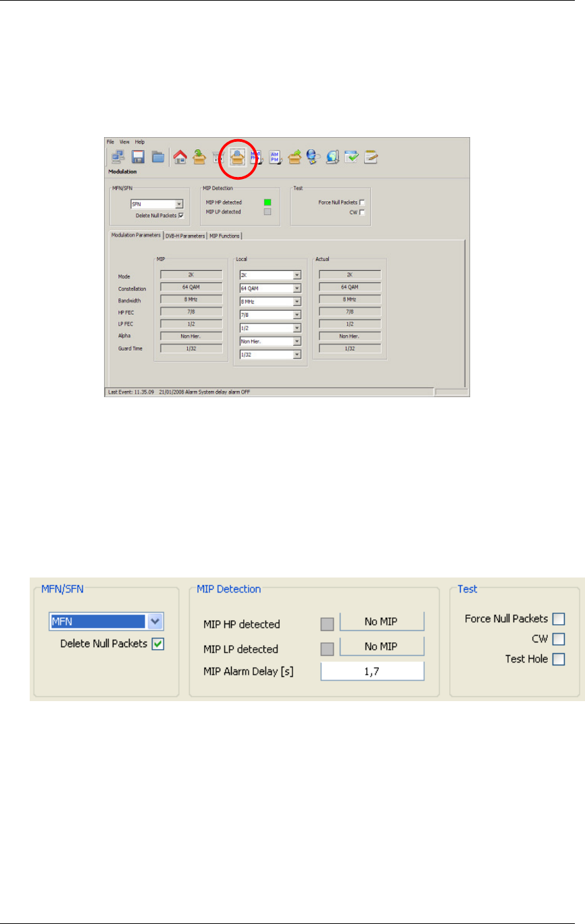Click the Actual column Guard Time 1/32 field
This screenshot has width=585, height=924.
click(x=349, y=349)
